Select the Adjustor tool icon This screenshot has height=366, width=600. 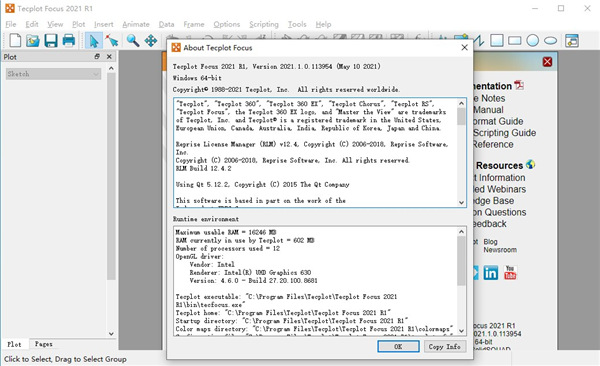click(x=112, y=40)
